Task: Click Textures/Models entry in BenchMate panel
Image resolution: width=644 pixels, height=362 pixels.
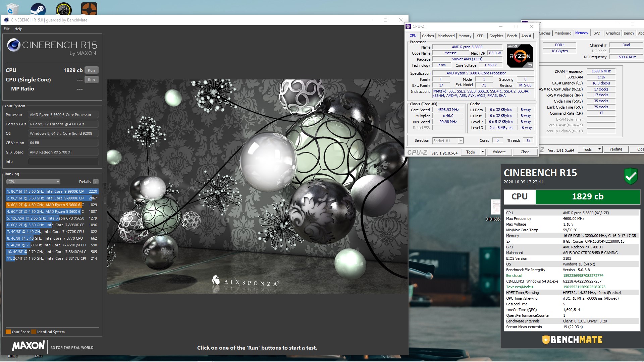Action: pyautogui.click(x=520, y=287)
